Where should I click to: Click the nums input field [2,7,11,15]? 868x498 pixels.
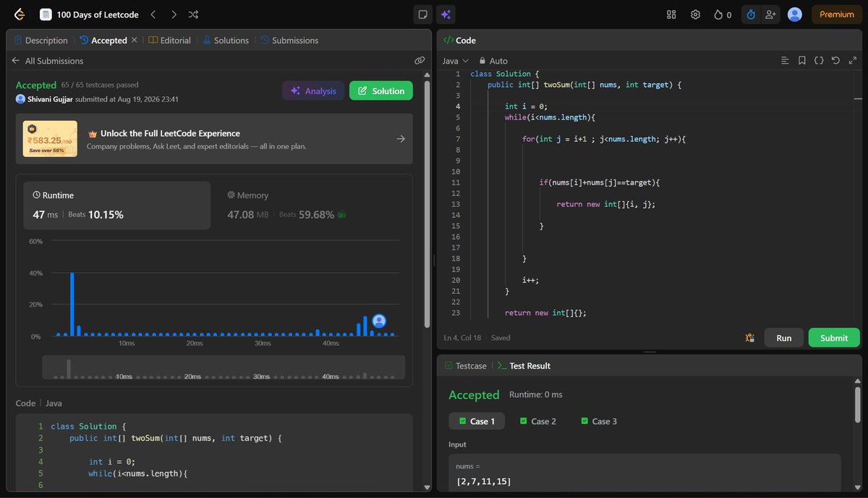[644, 473]
